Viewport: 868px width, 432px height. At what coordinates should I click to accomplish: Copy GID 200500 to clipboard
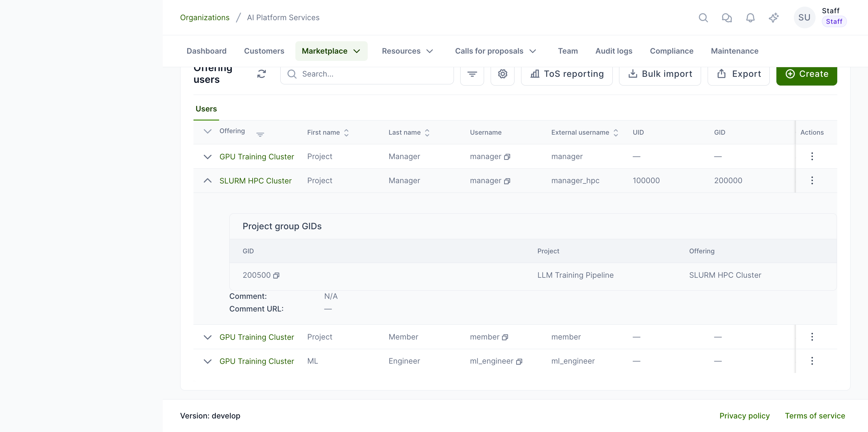point(276,276)
